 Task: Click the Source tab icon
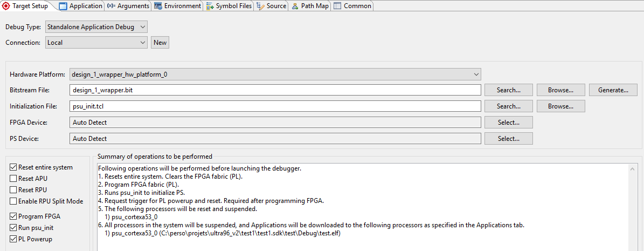pyautogui.click(x=260, y=6)
